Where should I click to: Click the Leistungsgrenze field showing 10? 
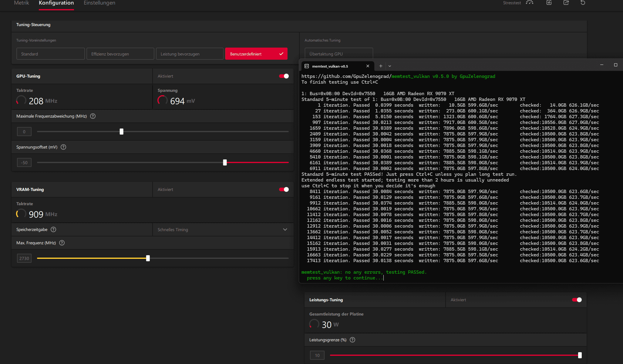tap(317, 355)
